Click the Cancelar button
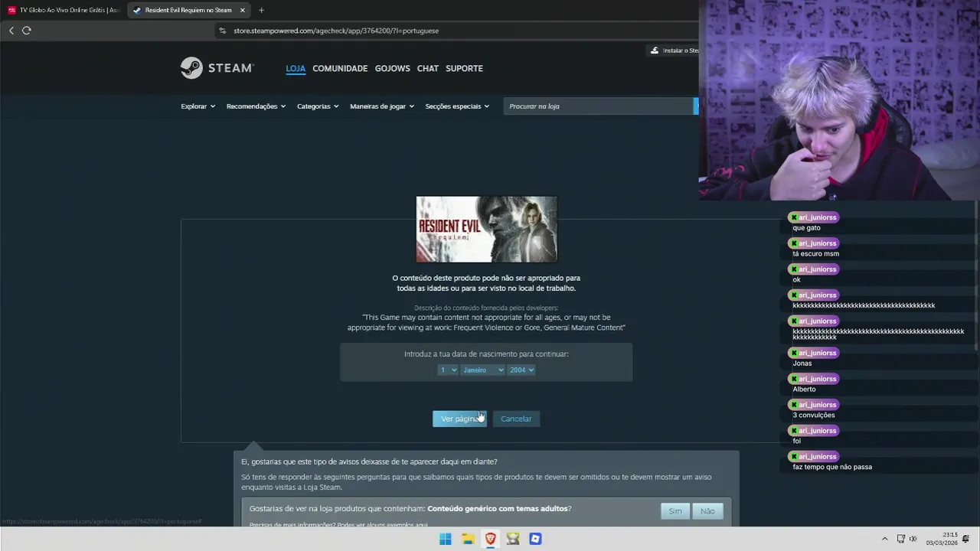The height and width of the screenshot is (551, 980). pyautogui.click(x=516, y=419)
